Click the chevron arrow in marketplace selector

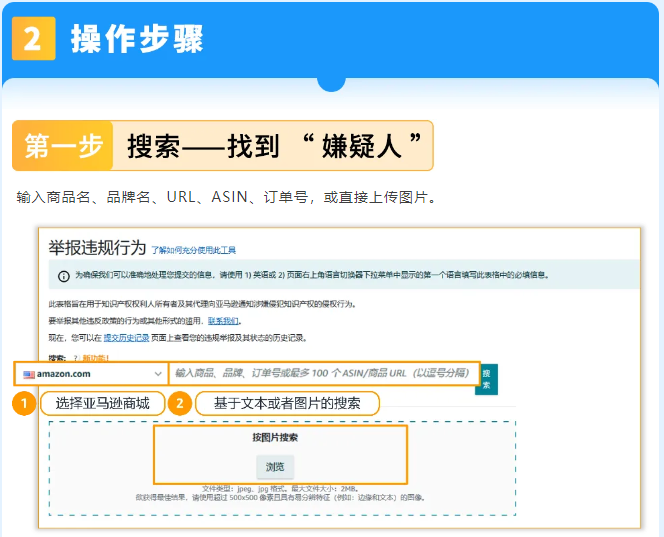click(x=158, y=373)
